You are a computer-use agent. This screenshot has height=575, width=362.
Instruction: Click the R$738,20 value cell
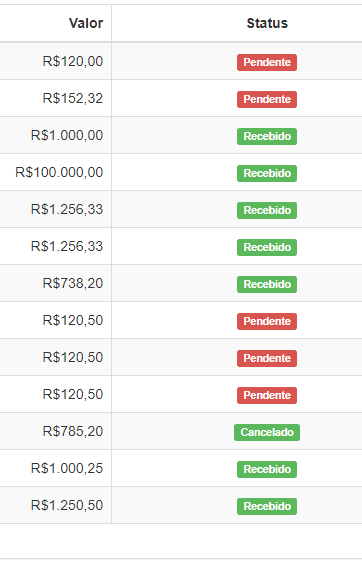pyautogui.click(x=55, y=283)
